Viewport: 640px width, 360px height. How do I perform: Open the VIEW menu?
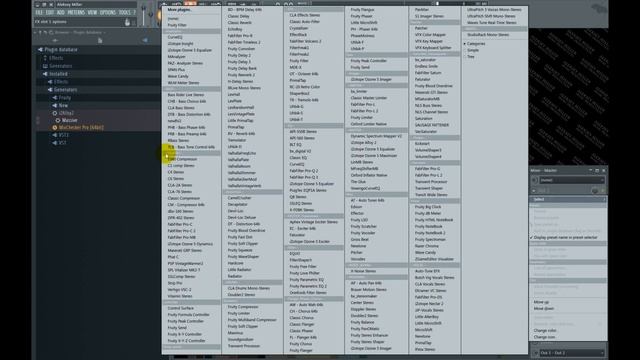(92, 13)
